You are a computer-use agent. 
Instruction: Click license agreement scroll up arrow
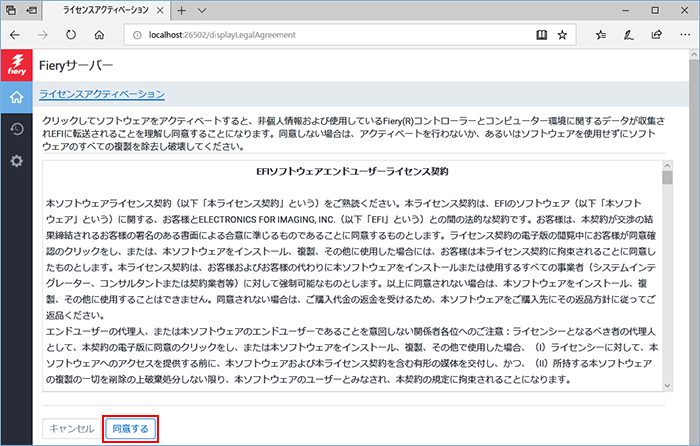667,166
